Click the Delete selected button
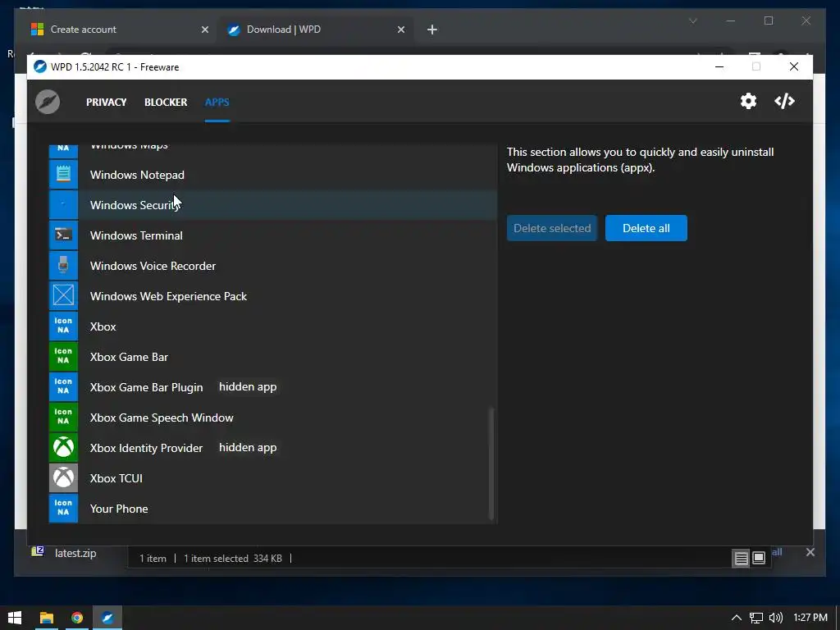Image resolution: width=840 pixels, height=630 pixels. click(x=552, y=228)
